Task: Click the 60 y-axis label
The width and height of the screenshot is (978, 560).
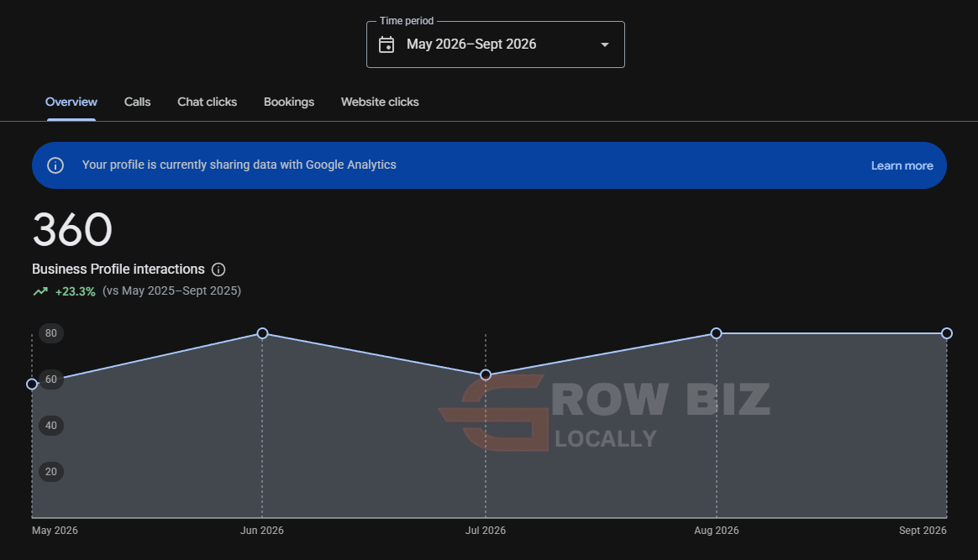Action: [x=51, y=379]
